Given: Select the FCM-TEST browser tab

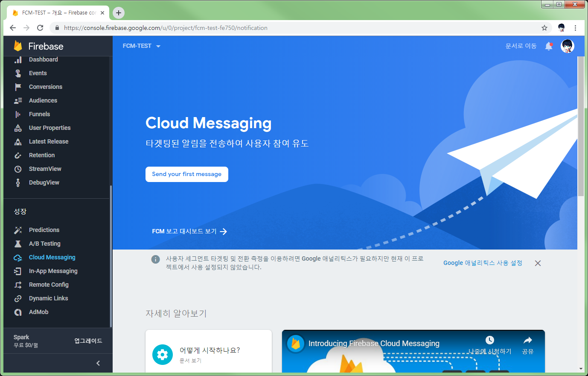Looking at the screenshot, I should 58,13.
